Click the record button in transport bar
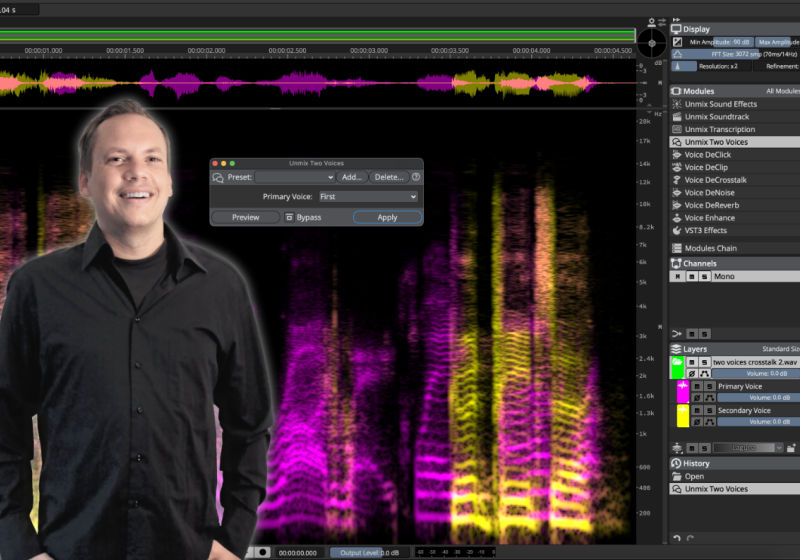800x560 pixels. coord(263,552)
